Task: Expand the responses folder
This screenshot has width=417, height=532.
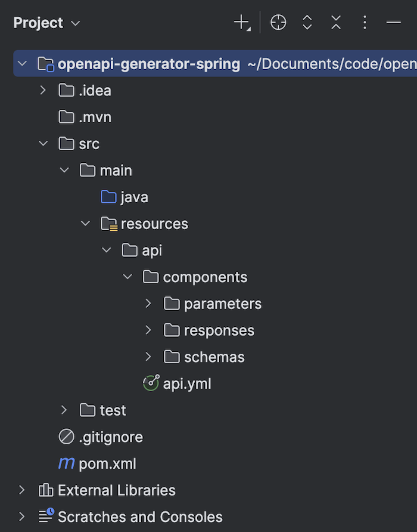Action: coord(148,330)
